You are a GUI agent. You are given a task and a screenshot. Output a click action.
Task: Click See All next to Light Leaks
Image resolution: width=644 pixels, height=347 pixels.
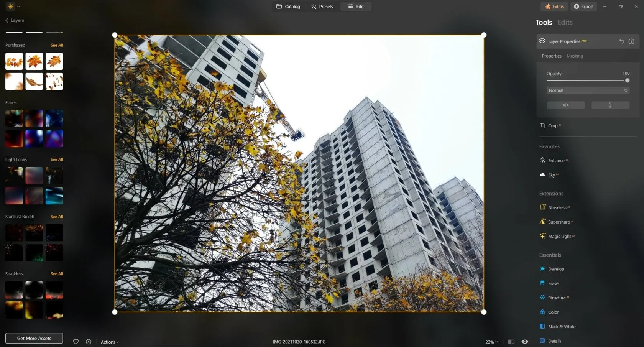(57, 160)
